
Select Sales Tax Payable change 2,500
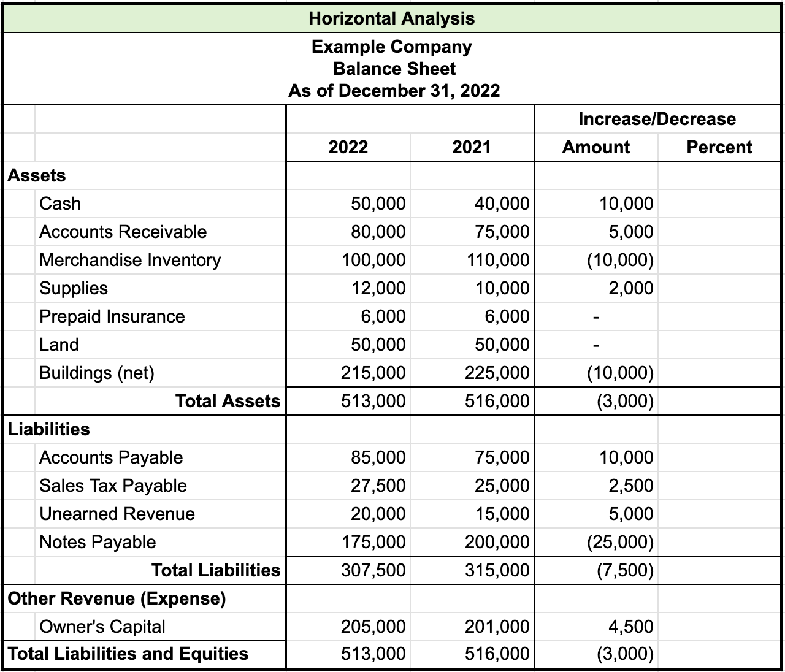[631, 486]
